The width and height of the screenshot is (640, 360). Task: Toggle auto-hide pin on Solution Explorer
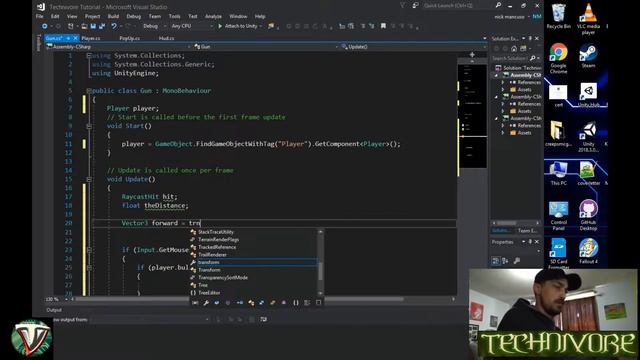point(530,38)
